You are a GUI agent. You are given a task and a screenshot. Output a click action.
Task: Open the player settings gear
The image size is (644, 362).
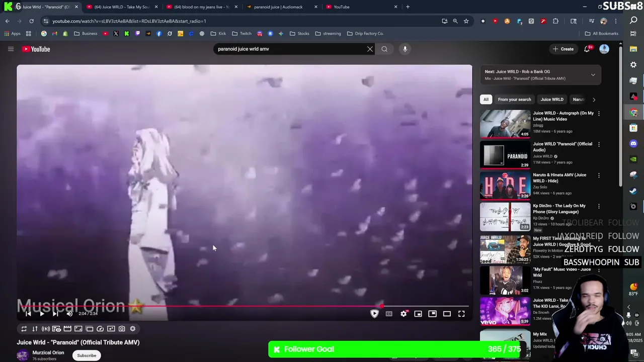(x=404, y=314)
